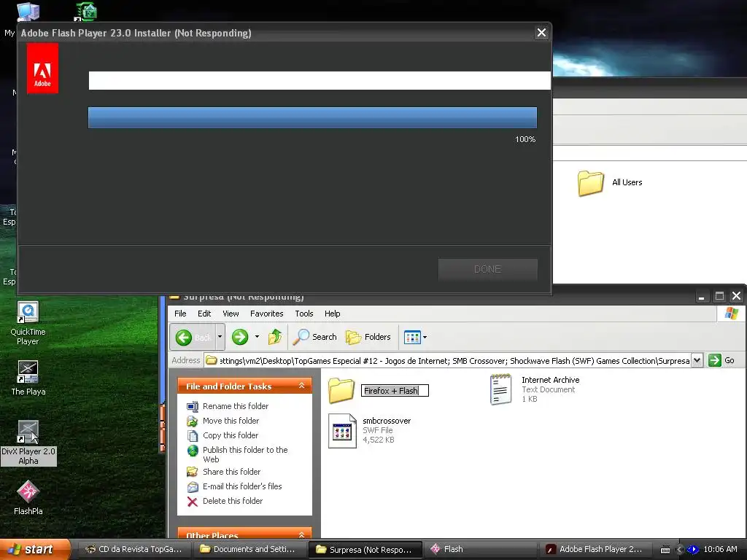Screen dimensions: 747x560
Task: Open the Edit menu in Surpresa window
Action: point(204,314)
